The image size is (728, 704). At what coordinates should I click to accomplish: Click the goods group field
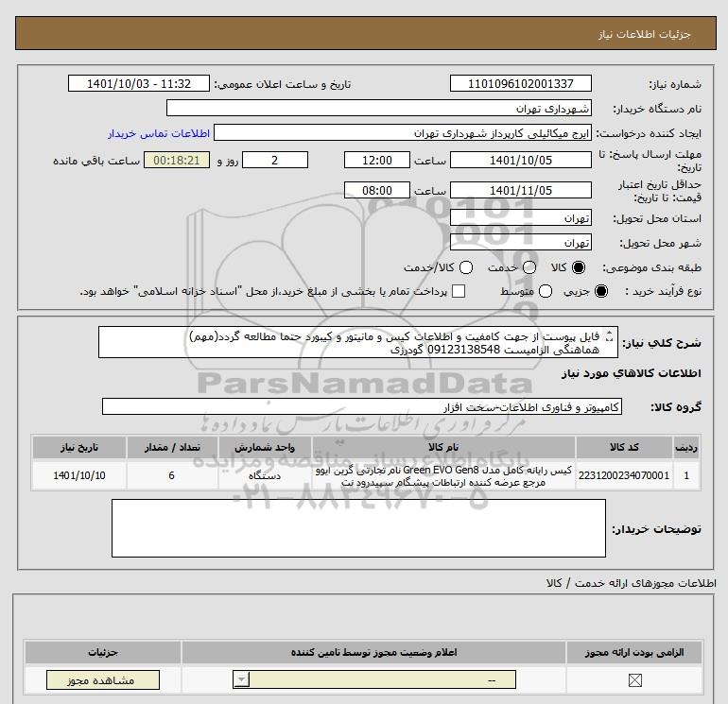tap(362, 406)
